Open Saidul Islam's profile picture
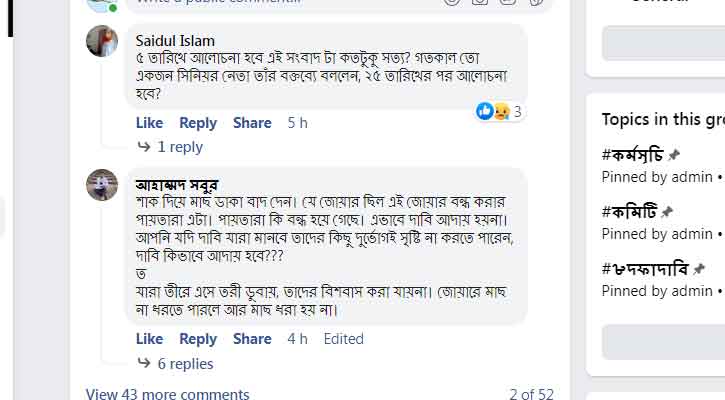The height and width of the screenshot is (400, 725). [x=102, y=41]
